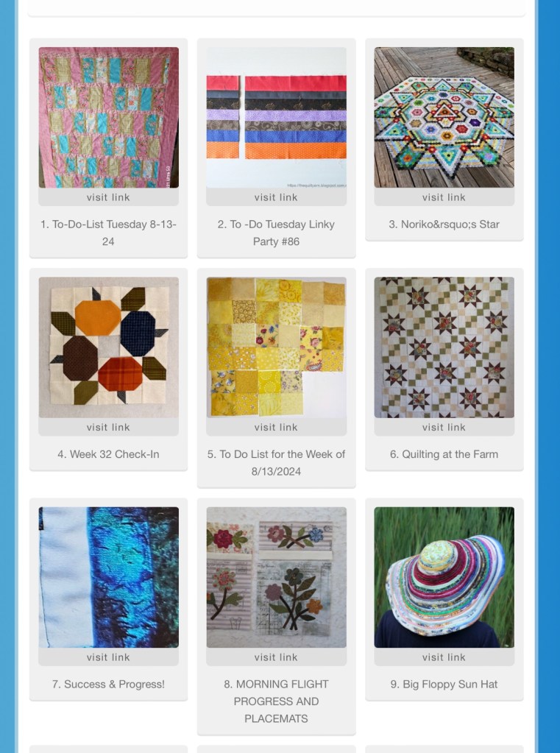The height and width of the screenshot is (753, 560).
Task: Open the big floppy hat thumbnail
Action: (444, 577)
